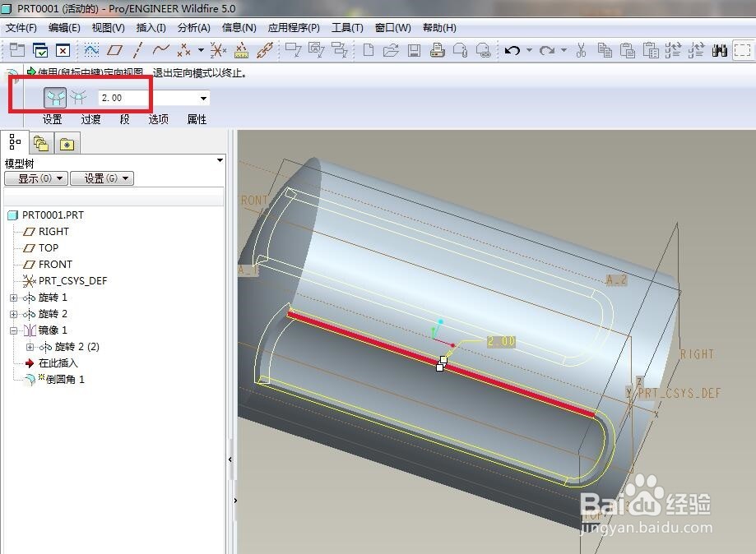Click the close window icon with red X
This screenshot has height=554, width=756.
click(x=63, y=49)
